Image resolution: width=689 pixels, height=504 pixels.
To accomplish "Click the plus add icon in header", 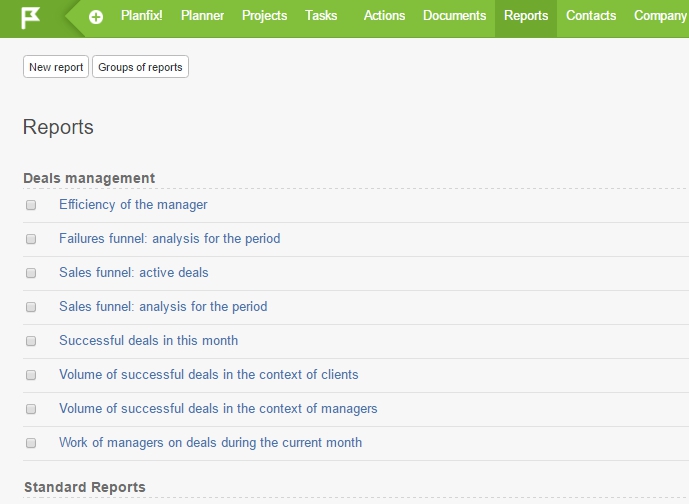I will [x=96, y=17].
